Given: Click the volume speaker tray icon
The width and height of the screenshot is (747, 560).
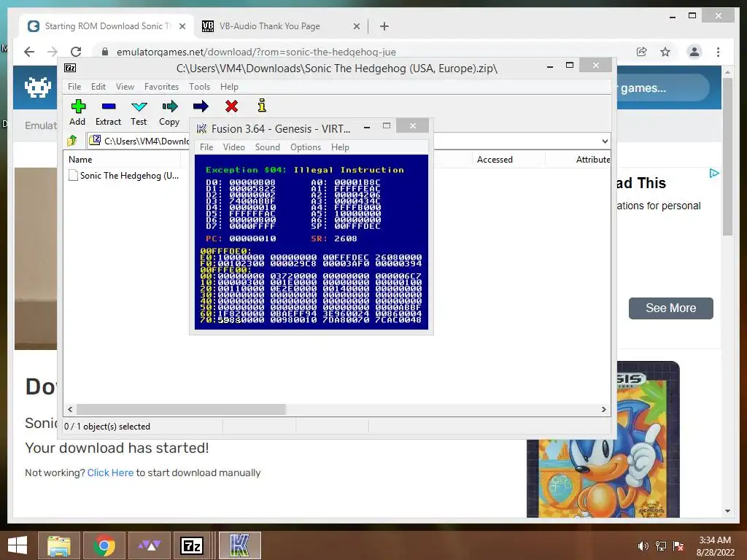Looking at the screenshot, I should (643, 546).
